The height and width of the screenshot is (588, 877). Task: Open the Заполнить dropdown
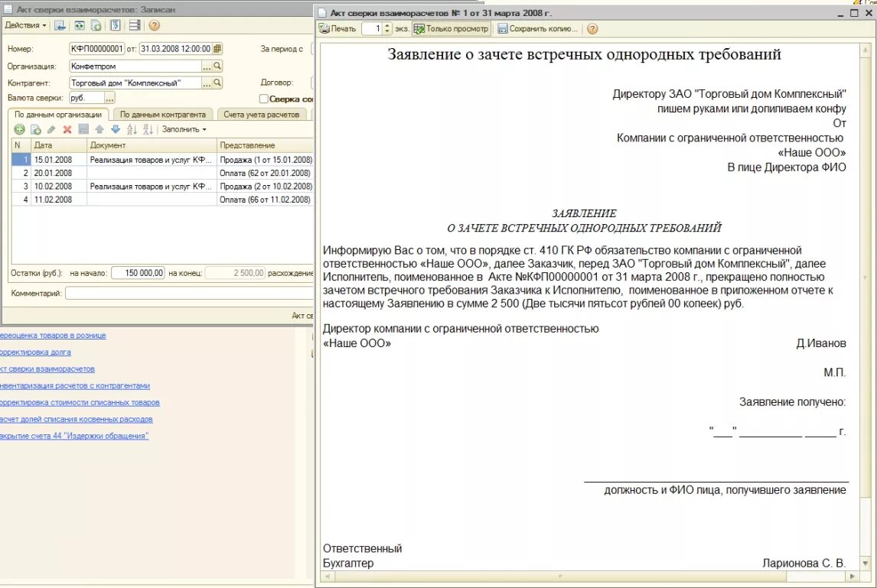tap(184, 129)
